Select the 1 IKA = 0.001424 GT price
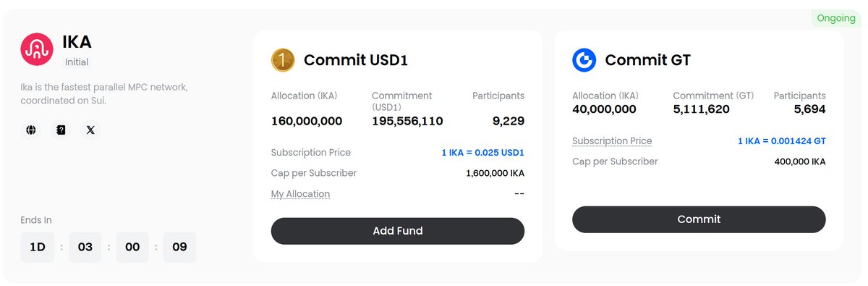This screenshot has width=868, height=286. 781,141
